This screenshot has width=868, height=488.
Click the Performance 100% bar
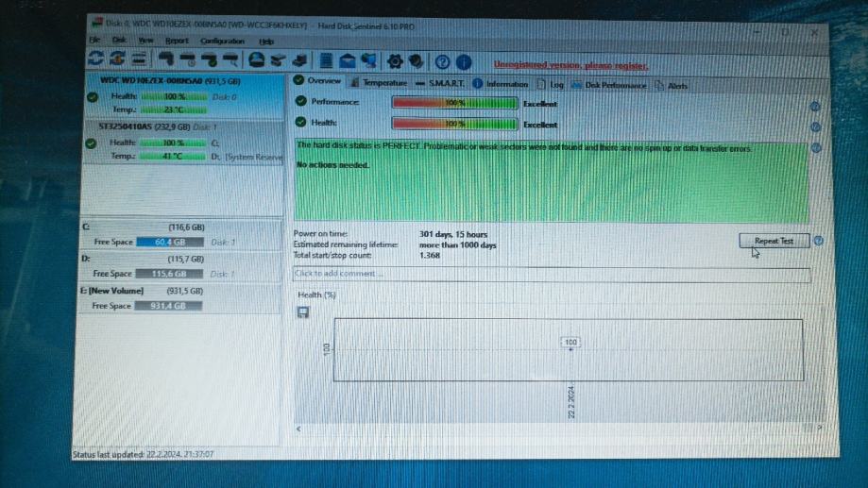(x=454, y=103)
